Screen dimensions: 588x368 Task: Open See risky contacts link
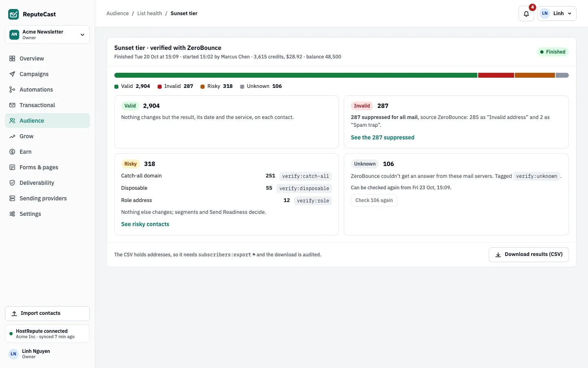145,224
